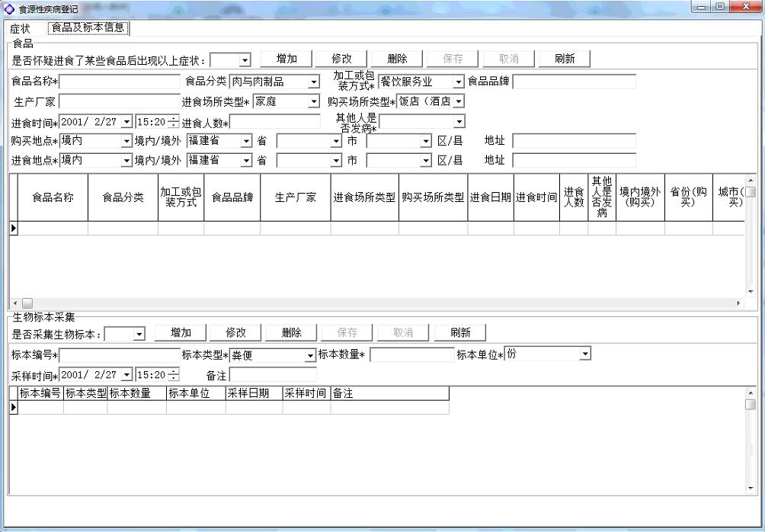The height and width of the screenshot is (532, 765).
Task: Click the 采样日期 column header in specimen grid
Action: [x=254, y=393]
